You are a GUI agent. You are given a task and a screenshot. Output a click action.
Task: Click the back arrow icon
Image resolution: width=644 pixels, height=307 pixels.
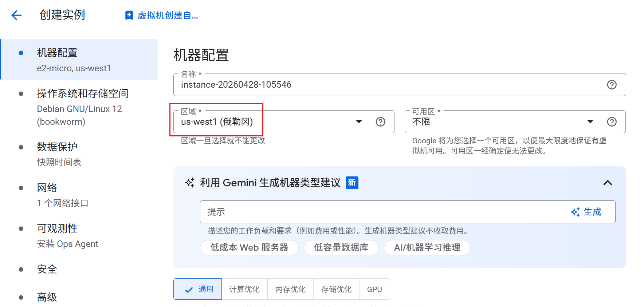pyautogui.click(x=16, y=15)
